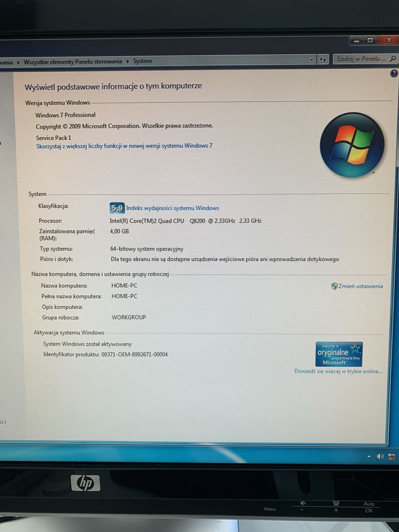Click heading Wyświetl podstawowe informacje o tym komputerze

[113, 87]
